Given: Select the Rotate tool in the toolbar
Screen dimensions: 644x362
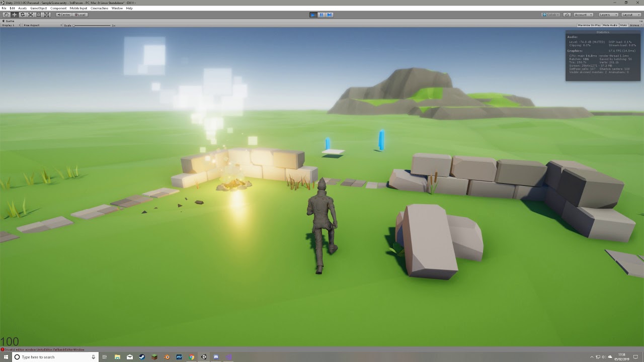Looking at the screenshot, I should point(23,15).
